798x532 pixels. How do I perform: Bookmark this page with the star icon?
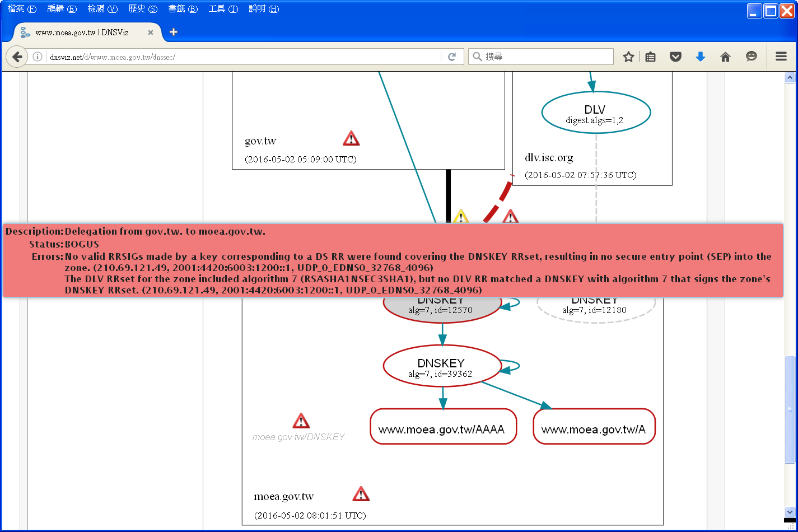(x=628, y=57)
